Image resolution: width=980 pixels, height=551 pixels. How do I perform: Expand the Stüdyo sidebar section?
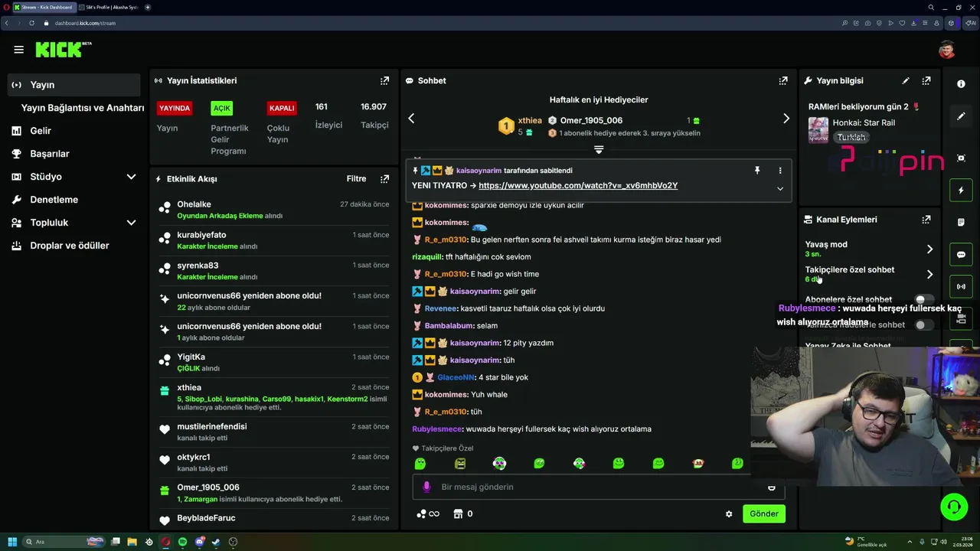(131, 177)
